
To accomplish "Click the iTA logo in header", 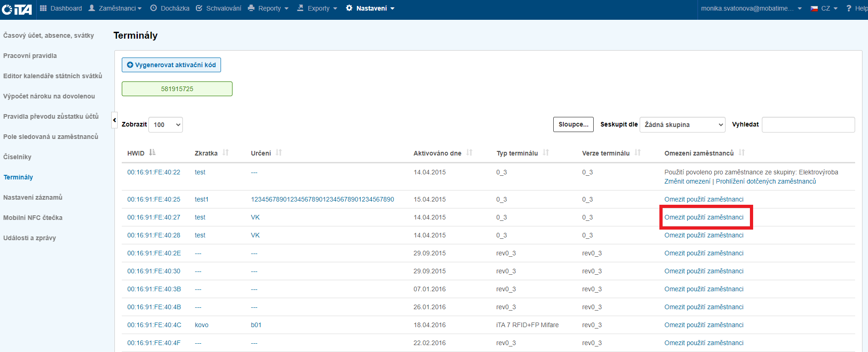I will pos(17,9).
